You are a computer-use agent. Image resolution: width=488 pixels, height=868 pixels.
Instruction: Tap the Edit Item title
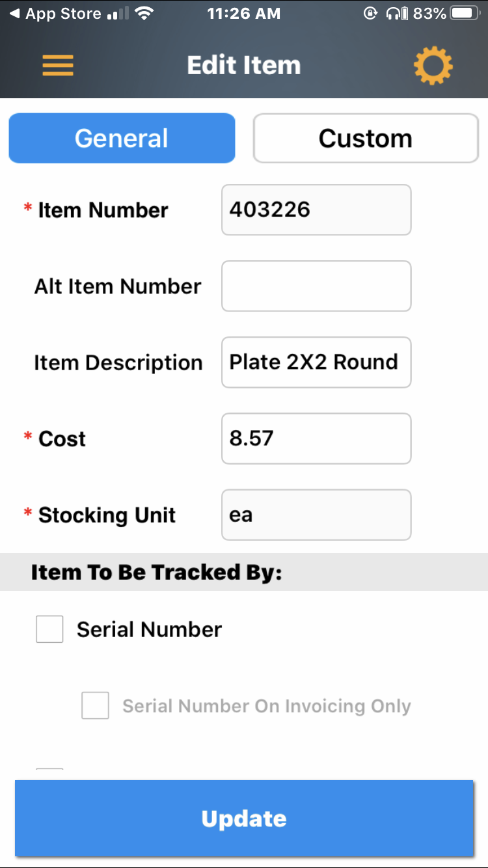(x=244, y=65)
